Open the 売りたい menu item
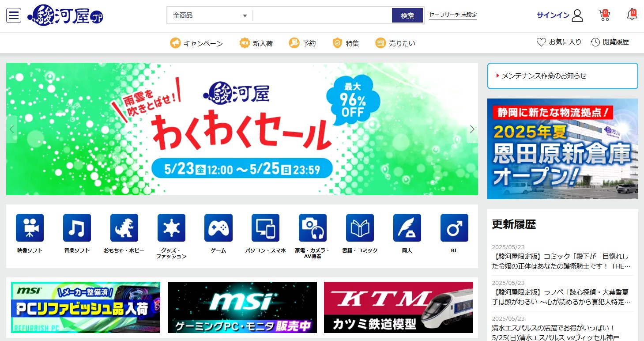Screen dimensions: 644x341 (395, 43)
